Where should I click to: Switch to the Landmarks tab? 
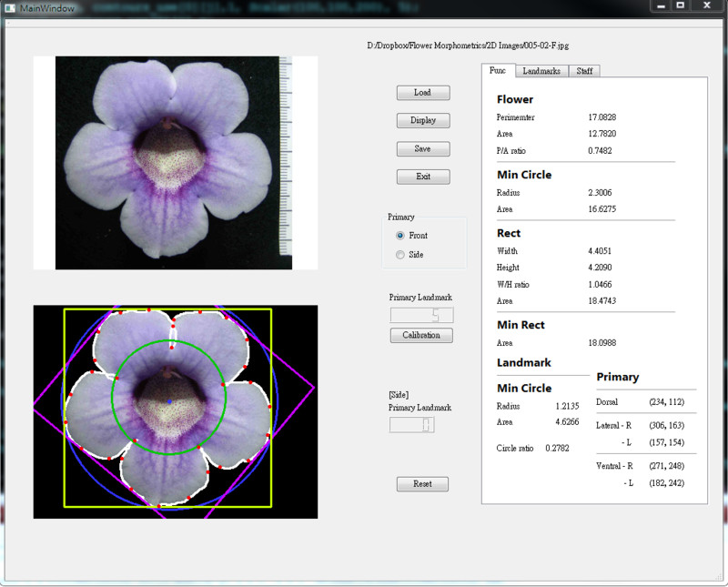tap(541, 71)
